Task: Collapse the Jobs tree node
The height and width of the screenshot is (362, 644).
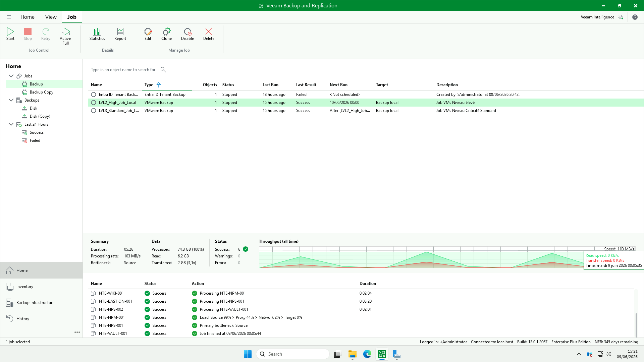Action: [11, 76]
